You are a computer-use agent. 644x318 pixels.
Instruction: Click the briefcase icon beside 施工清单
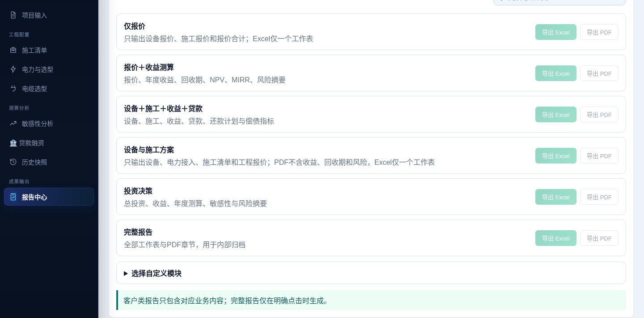(x=13, y=50)
